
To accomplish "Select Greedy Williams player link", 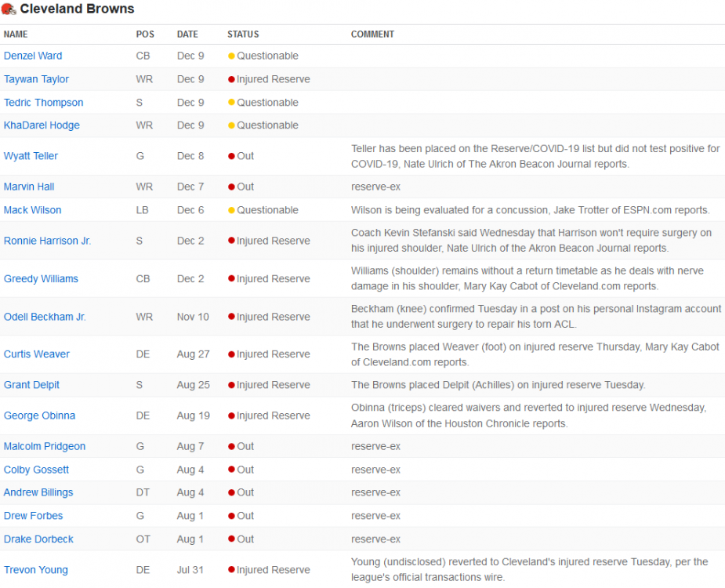I will 42,279.
